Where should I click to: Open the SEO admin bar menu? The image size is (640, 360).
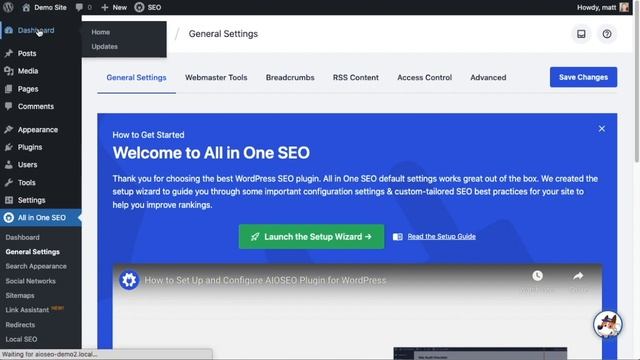[x=148, y=7]
